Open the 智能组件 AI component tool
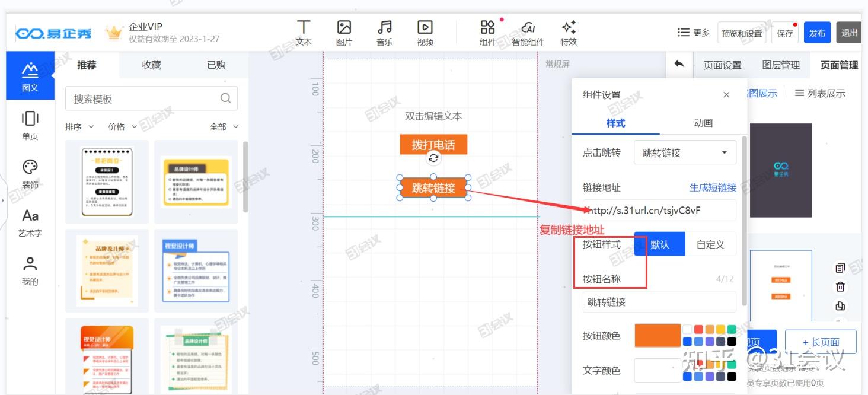The image size is (868, 395). click(528, 33)
